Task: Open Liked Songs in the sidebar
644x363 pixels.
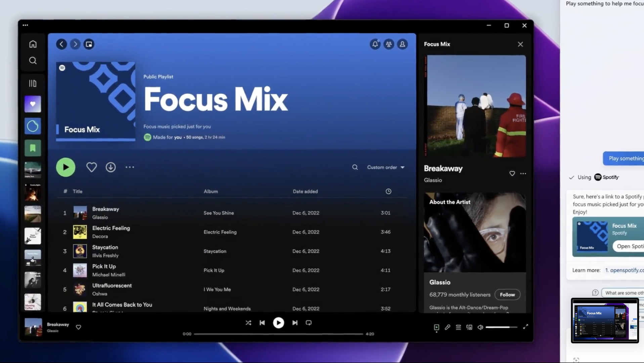Action: (33, 104)
